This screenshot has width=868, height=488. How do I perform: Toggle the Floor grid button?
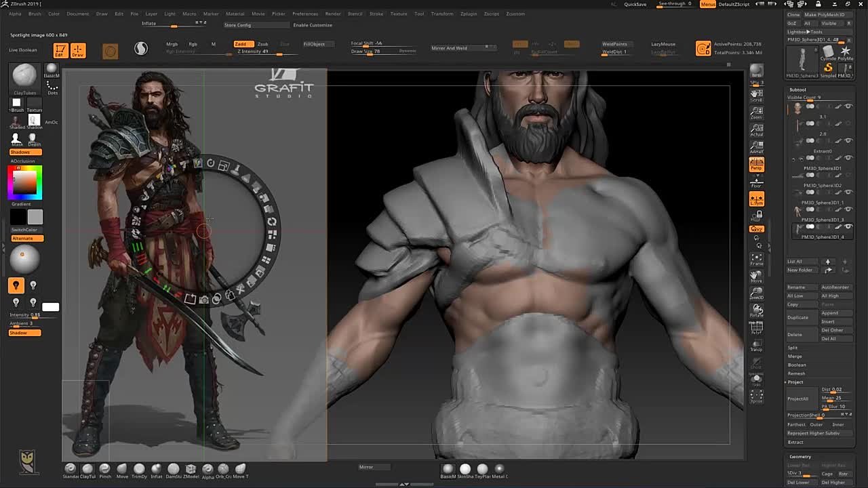pyautogui.click(x=756, y=181)
